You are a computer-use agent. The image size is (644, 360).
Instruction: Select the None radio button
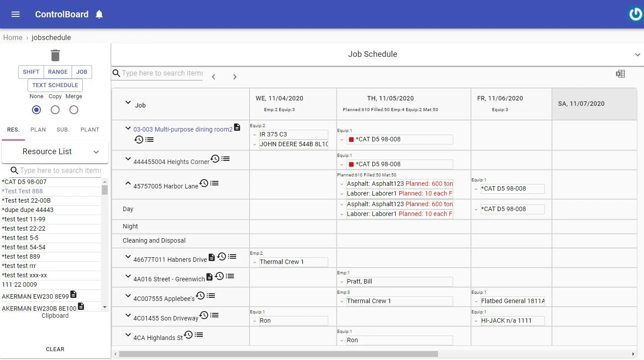[x=36, y=110]
